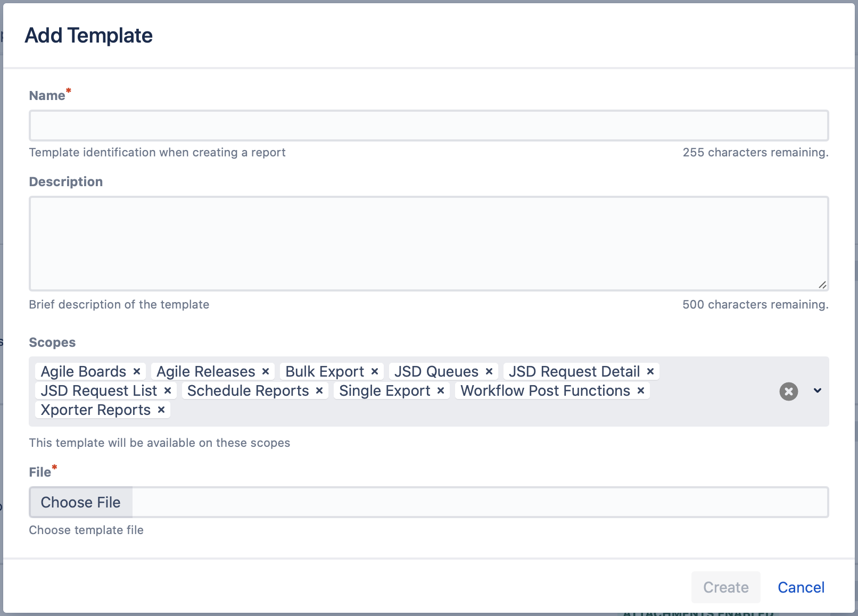Screen dimensions: 858x616
Task: Cancel the Add Template dialog
Action: pos(801,587)
